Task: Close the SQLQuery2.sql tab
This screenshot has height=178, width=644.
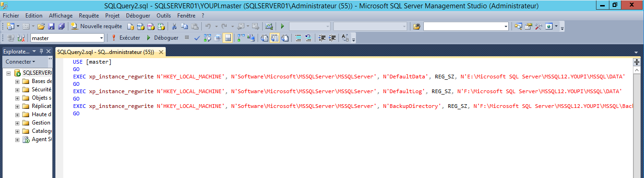Action: [x=161, y=53]
